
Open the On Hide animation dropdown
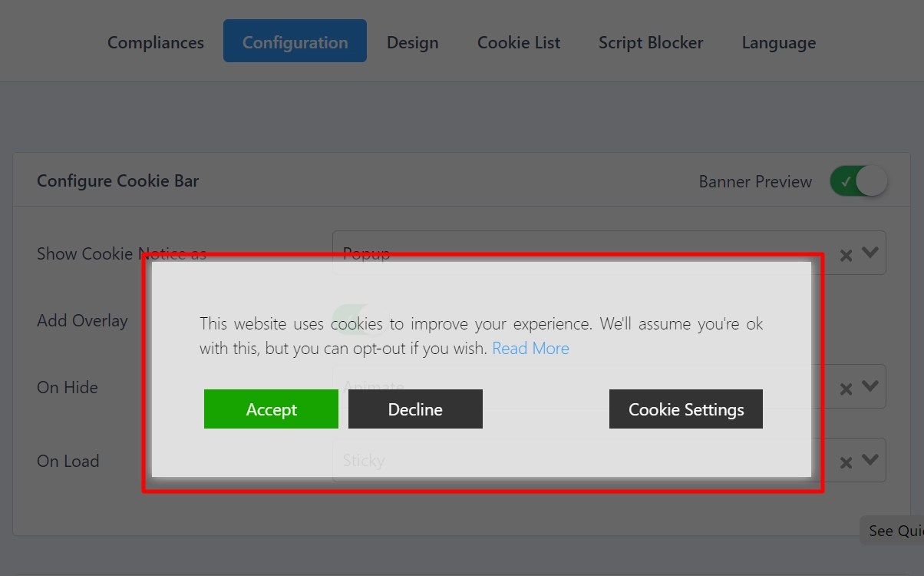(x=870, y=386)
